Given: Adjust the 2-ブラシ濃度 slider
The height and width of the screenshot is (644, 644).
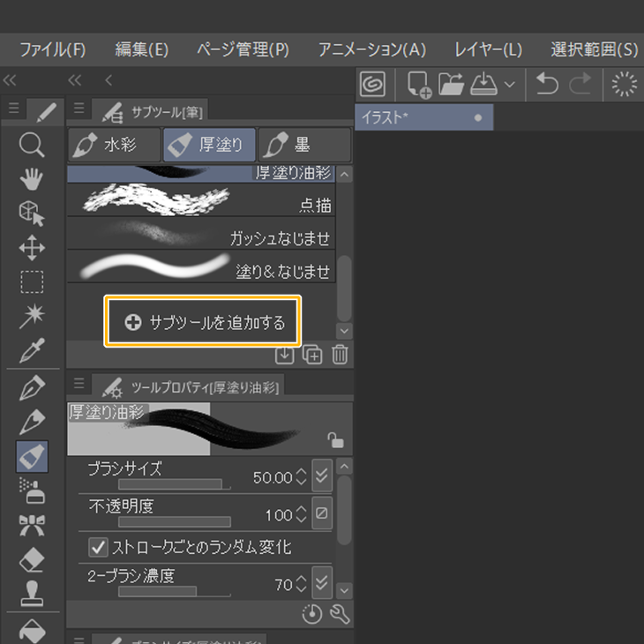Looking at the screenshot, I should click(x=174, y=591).
